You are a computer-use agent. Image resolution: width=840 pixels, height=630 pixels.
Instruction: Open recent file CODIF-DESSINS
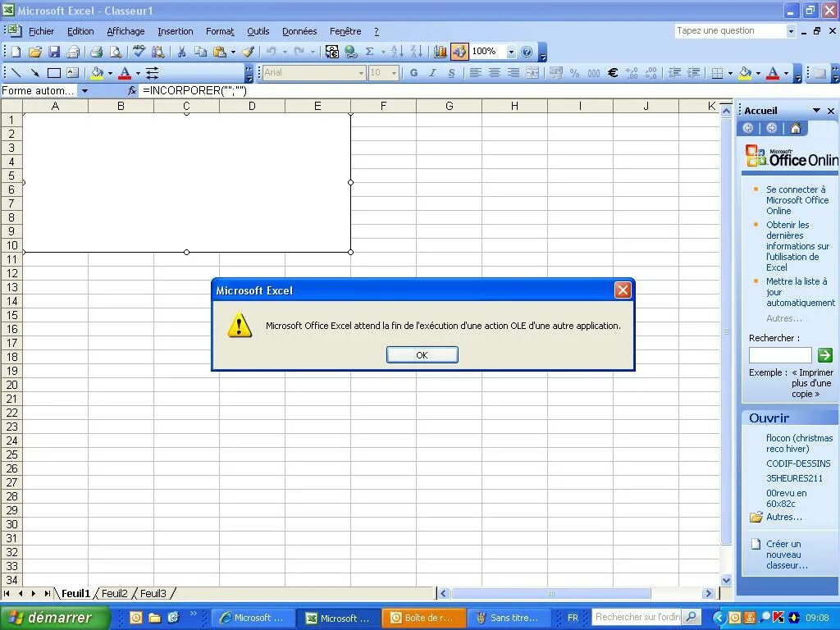(x=798, y=463)
